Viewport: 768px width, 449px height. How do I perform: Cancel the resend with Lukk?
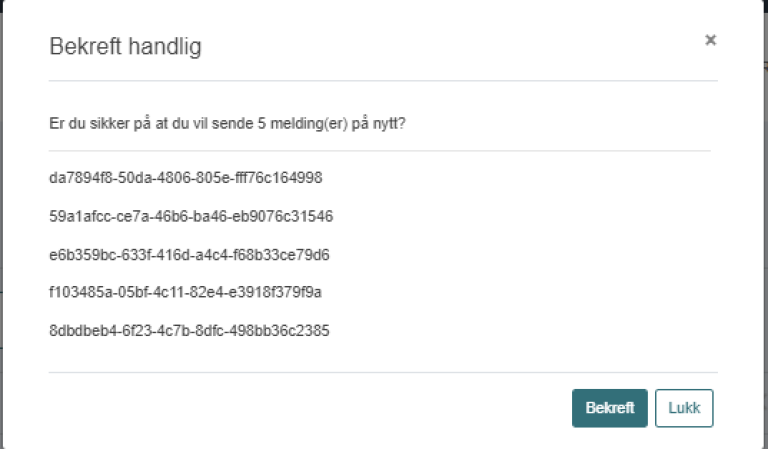[684, 408]
